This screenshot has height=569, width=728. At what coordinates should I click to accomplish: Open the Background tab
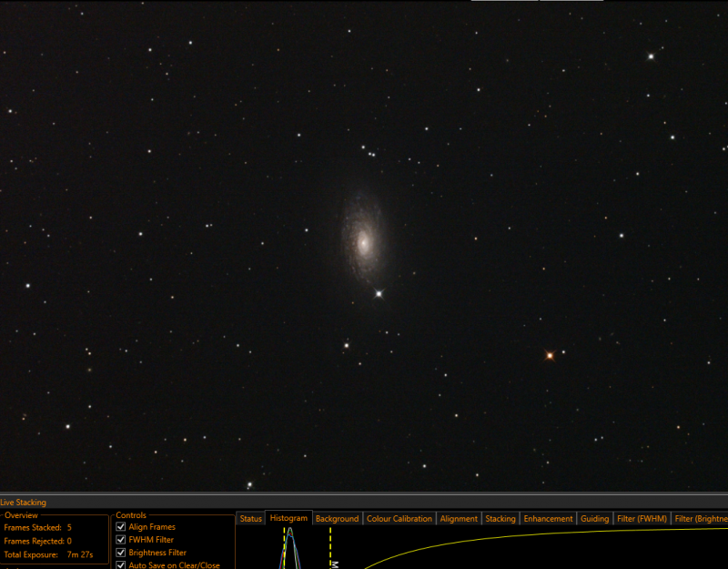(x=337, y=518)
